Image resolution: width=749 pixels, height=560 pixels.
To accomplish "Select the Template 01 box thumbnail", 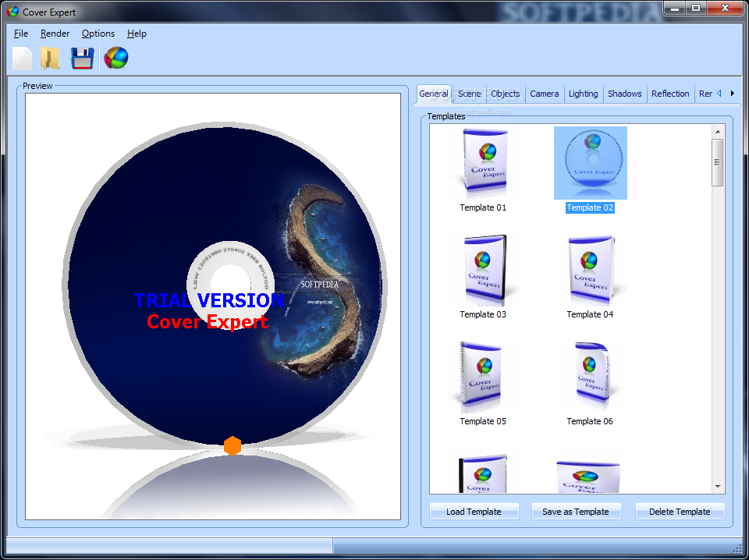I will (x=483, y=163).
